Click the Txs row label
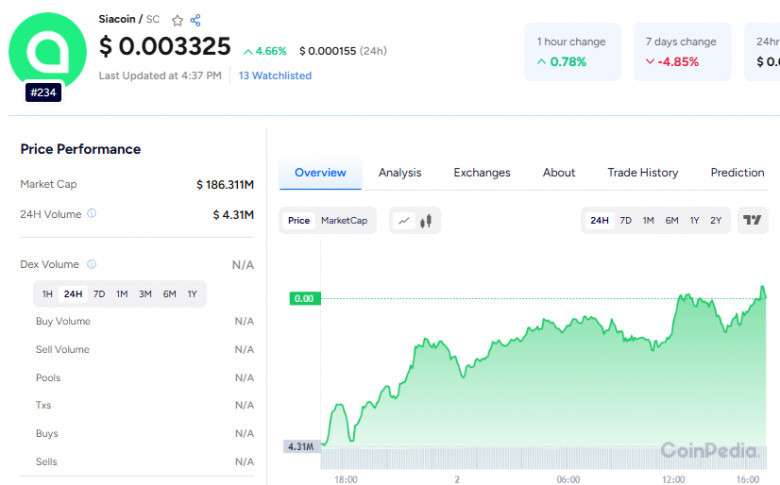The width and height of the screenshot is (780, 485). [x=43, y=405]
